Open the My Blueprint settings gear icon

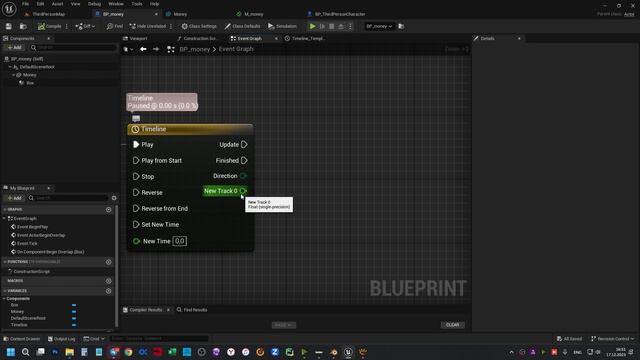(x=114, y=198)
